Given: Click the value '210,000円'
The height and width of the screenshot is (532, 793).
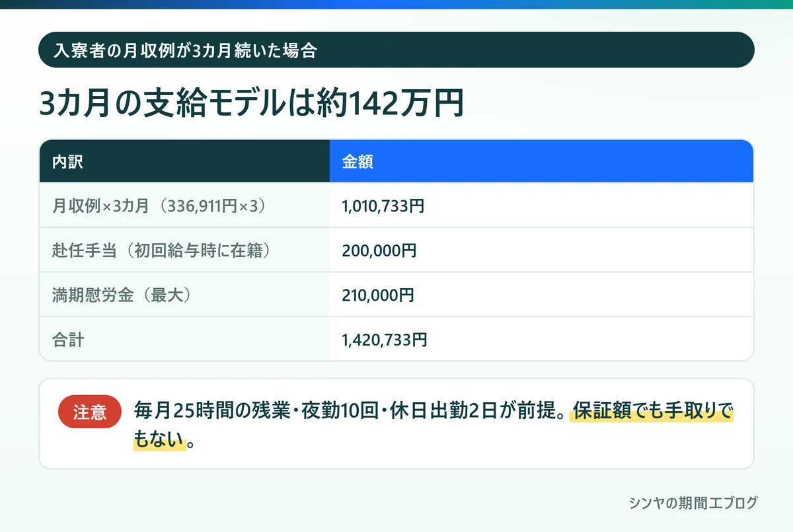Looking at the screenshot, I should [378, 295].
